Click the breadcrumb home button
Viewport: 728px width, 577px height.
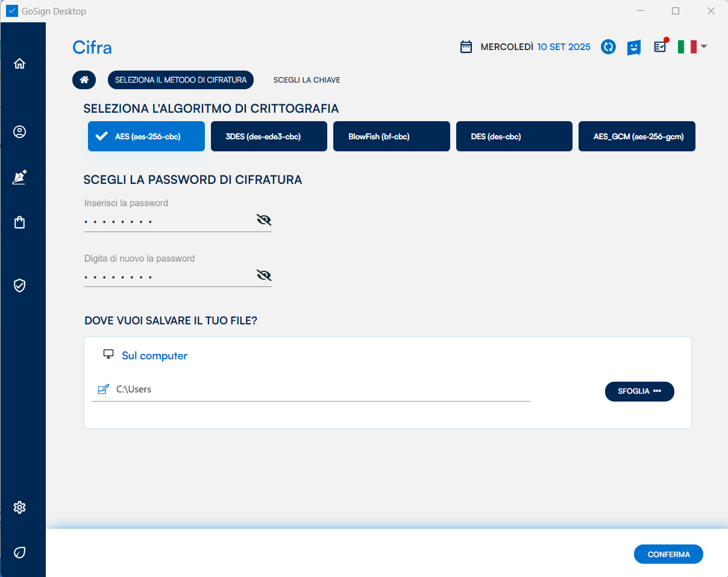coord(84,80)
